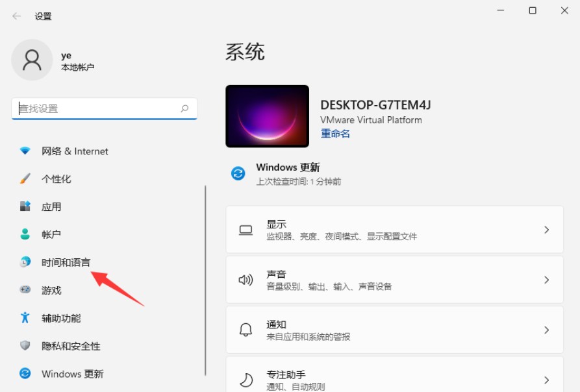Select the 隐私和安全性 shield icon
Viewport: 580px width, 392px height.
click(24, 346)
